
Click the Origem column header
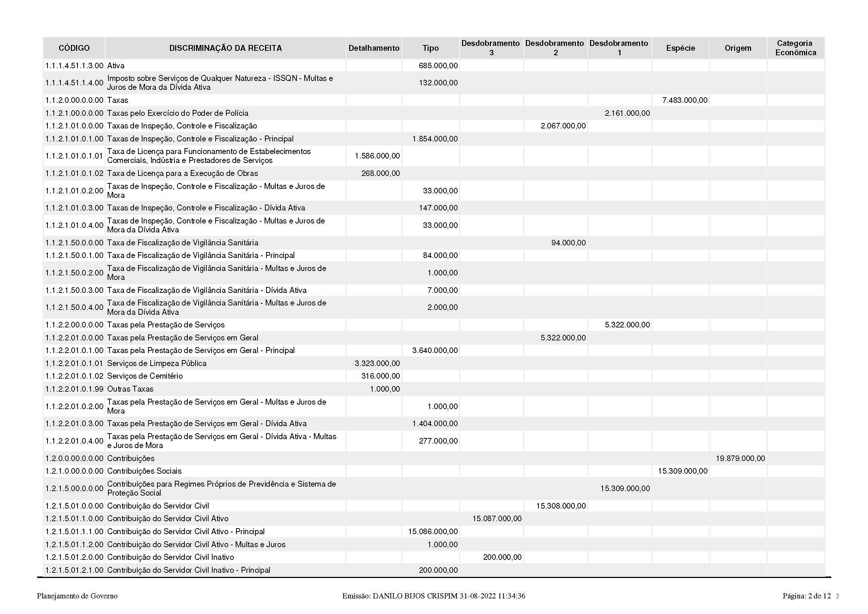(738, 48)
